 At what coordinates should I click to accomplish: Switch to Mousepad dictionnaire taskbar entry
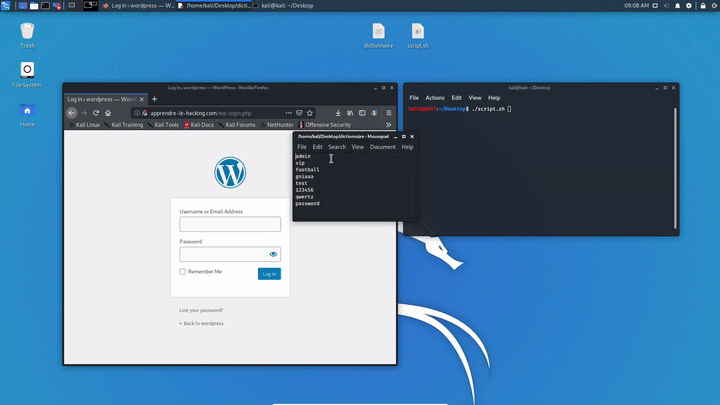tap(215, 6)
